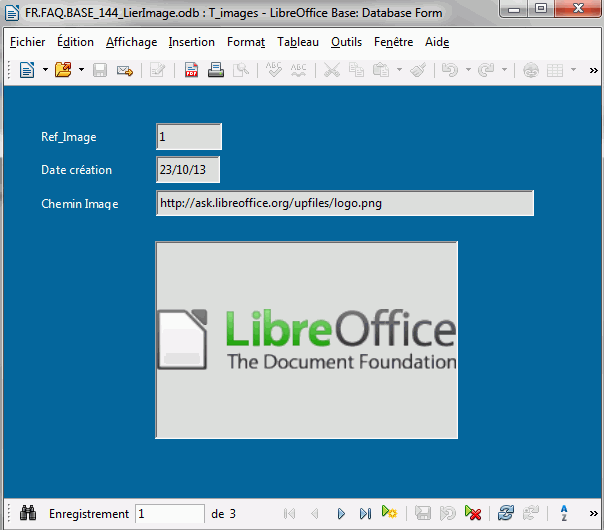604x530 pixels.
Task: Go to last record
Action: tap(365, 513)
